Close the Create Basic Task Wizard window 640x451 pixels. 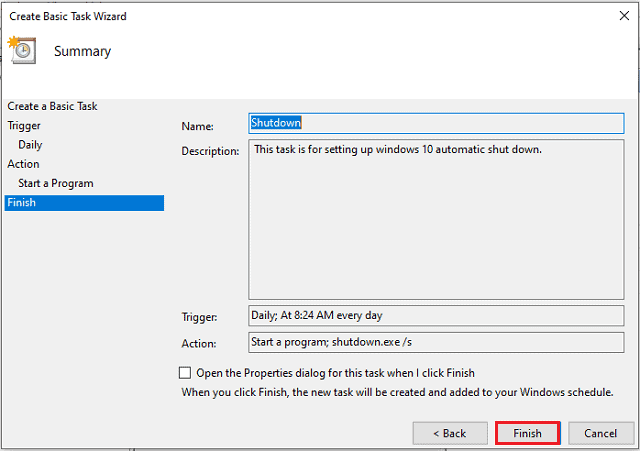point(624,16)
